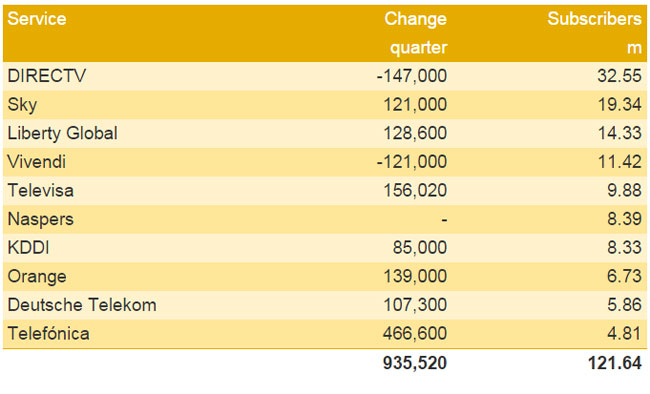Select the Deutsche Telekom row label

(x=82, y=305)
